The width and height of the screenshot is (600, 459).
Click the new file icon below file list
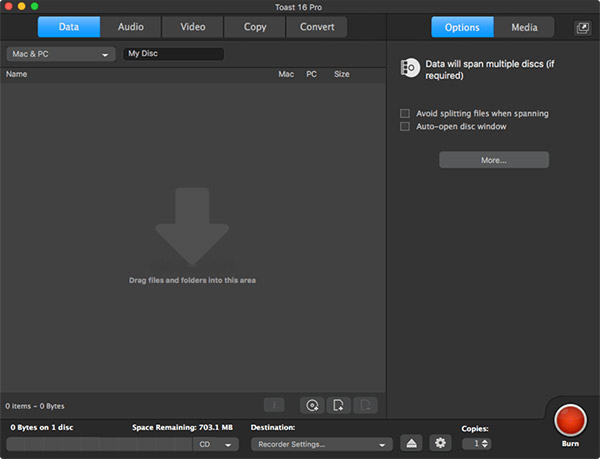339,405
